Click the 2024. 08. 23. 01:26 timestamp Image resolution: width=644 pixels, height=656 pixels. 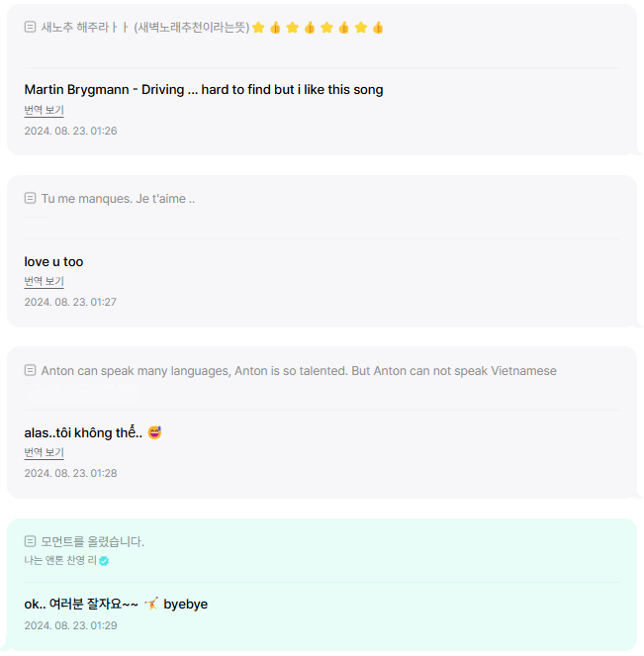(x=70, y=131)
